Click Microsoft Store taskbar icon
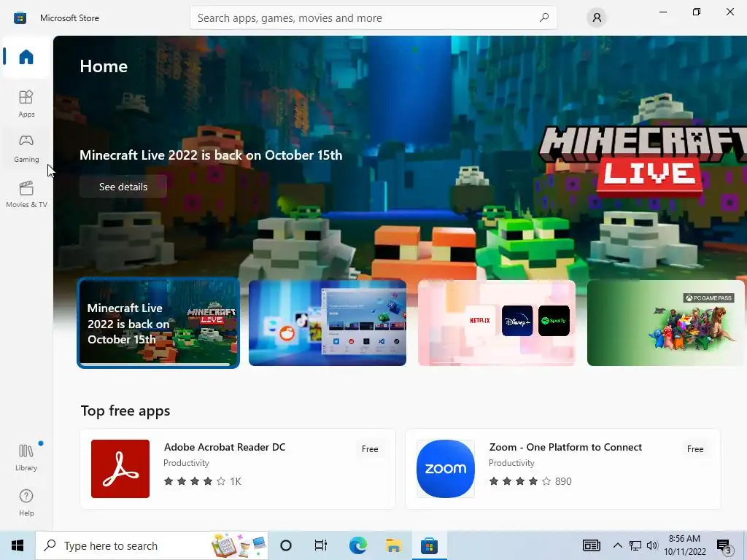 click(429, 545)
